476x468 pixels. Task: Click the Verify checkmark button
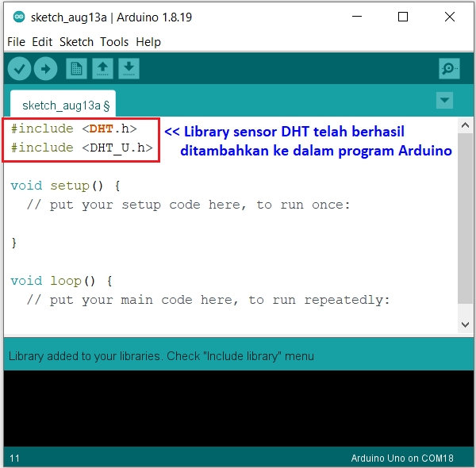coord(19,69)
